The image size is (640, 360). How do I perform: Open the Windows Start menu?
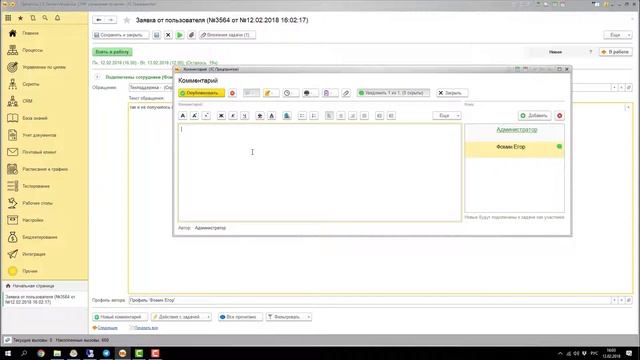8,353
